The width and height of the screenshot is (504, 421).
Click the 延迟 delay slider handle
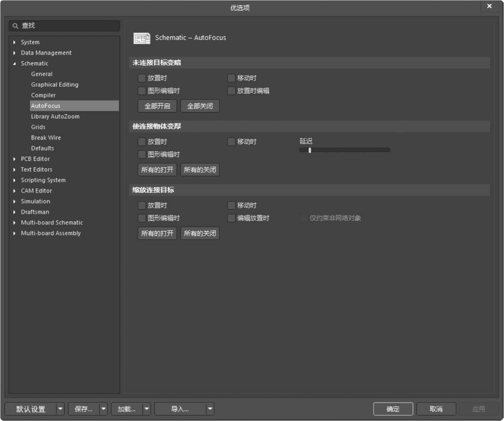(309, 150)
